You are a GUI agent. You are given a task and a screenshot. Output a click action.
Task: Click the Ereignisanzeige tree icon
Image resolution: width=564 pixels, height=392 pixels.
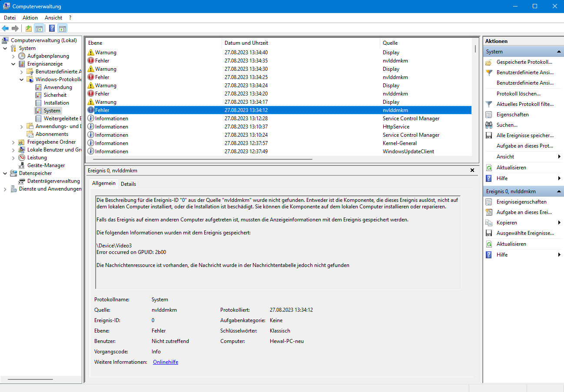point(22,64)
